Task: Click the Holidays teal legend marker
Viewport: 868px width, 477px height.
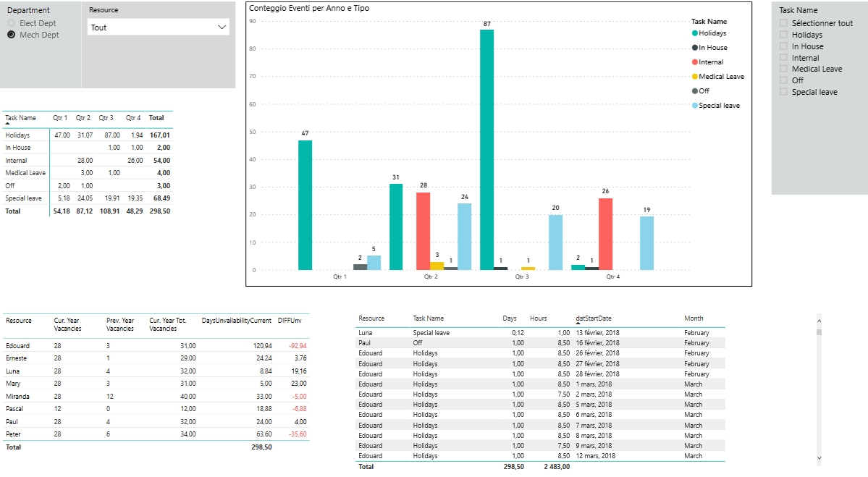Action: pos(695,33)
